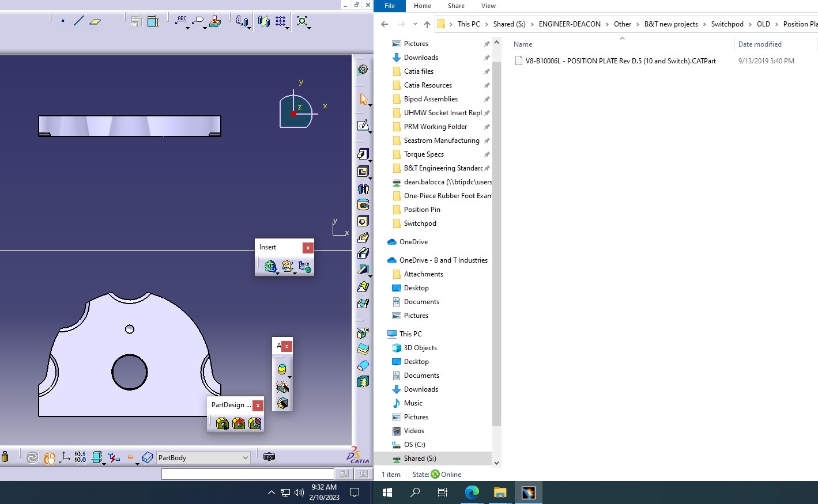Click the Axis System icon
818x504 pixels.
(65, 458)
